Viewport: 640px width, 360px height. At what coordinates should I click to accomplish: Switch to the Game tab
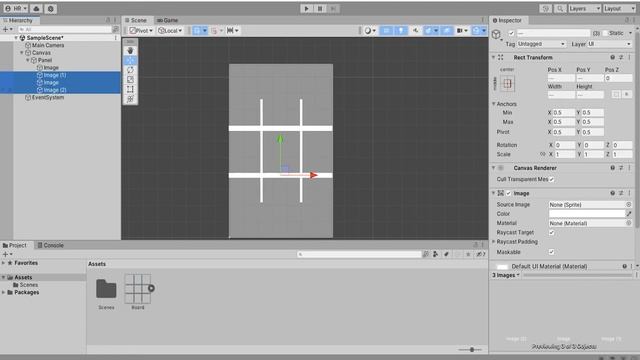[168, 20]
